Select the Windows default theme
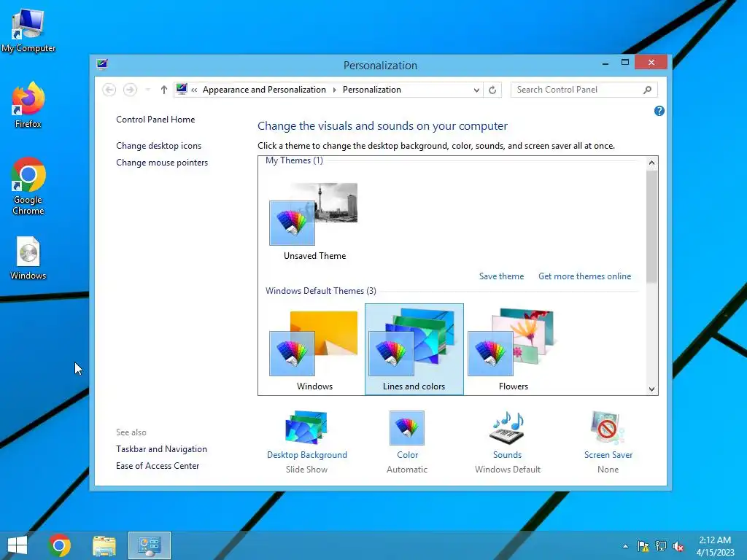This screenshot has height=560, width=747. pyautogui.click(x=314, y=351)
